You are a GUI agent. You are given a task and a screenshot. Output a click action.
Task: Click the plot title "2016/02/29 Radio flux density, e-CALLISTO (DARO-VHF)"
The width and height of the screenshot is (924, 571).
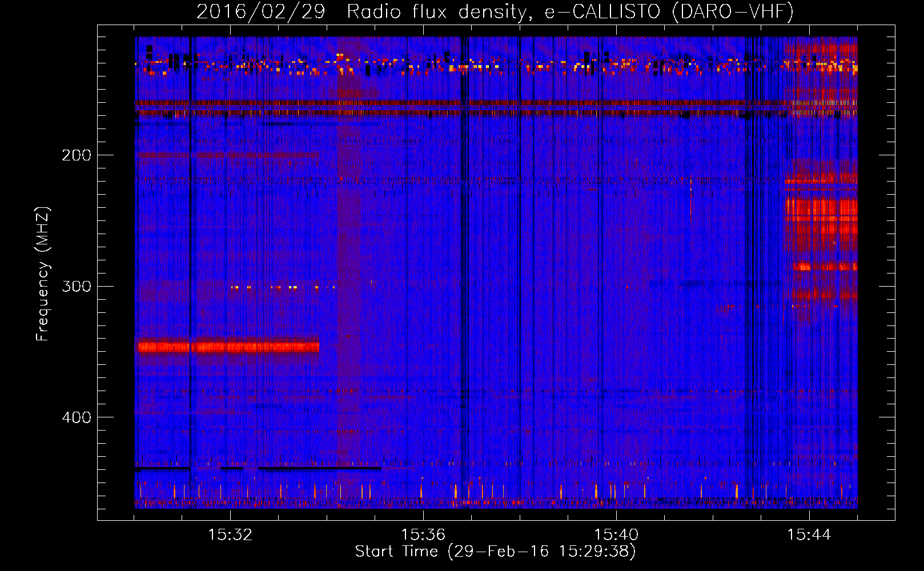(x=495, y=11)
